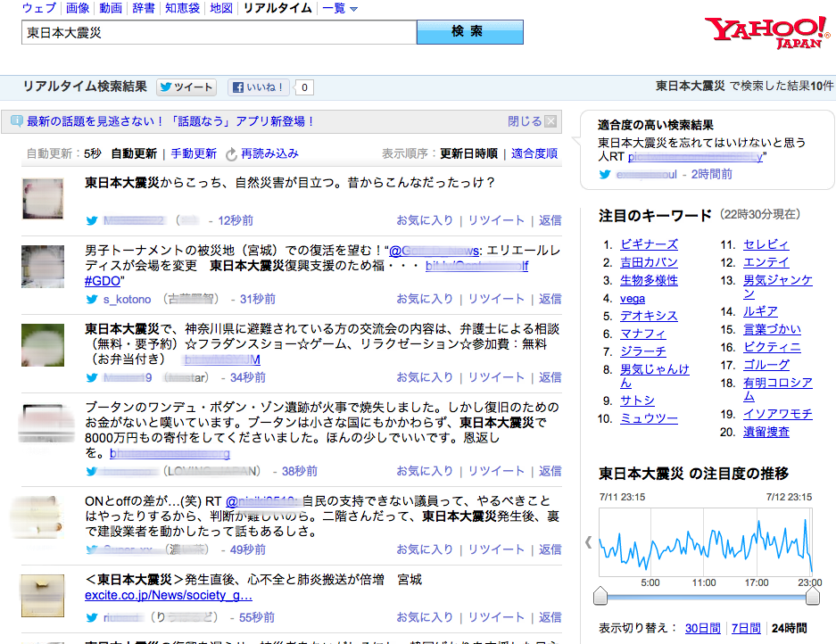Click the attention trend line chart

click(x=706, y=542)
